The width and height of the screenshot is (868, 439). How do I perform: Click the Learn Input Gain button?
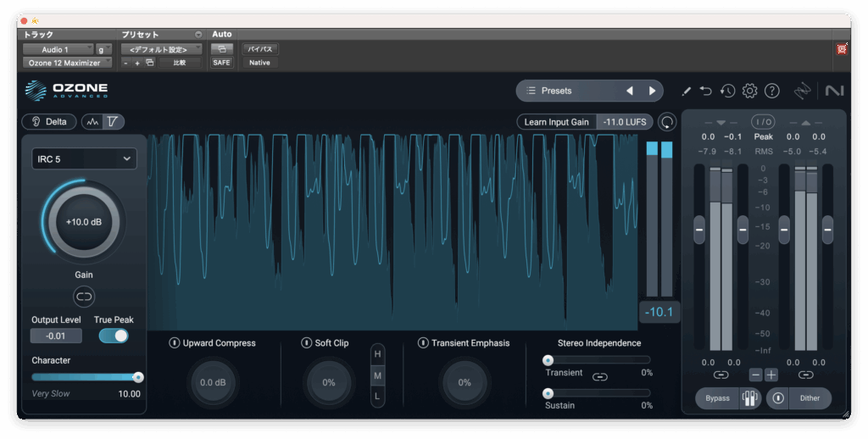coord(556,122)
